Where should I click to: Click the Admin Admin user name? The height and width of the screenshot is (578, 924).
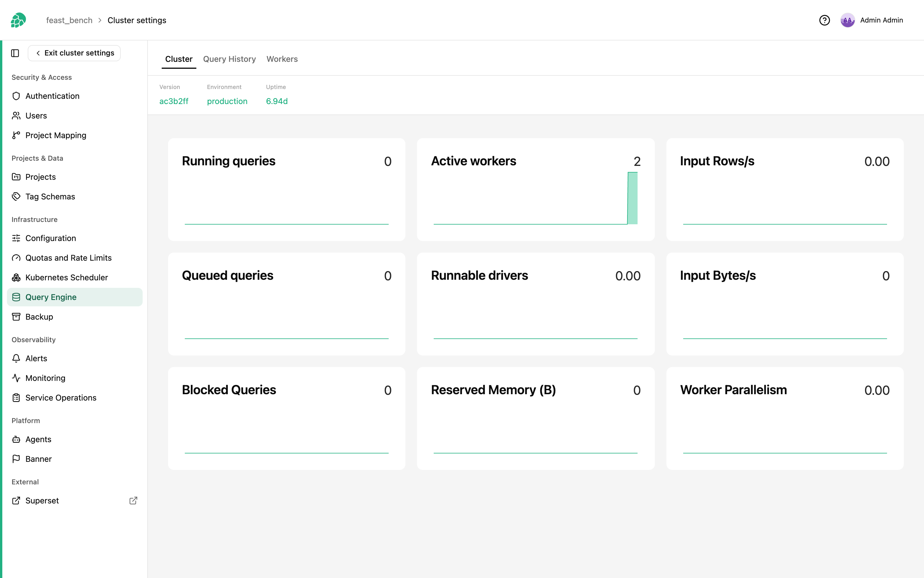881,20
